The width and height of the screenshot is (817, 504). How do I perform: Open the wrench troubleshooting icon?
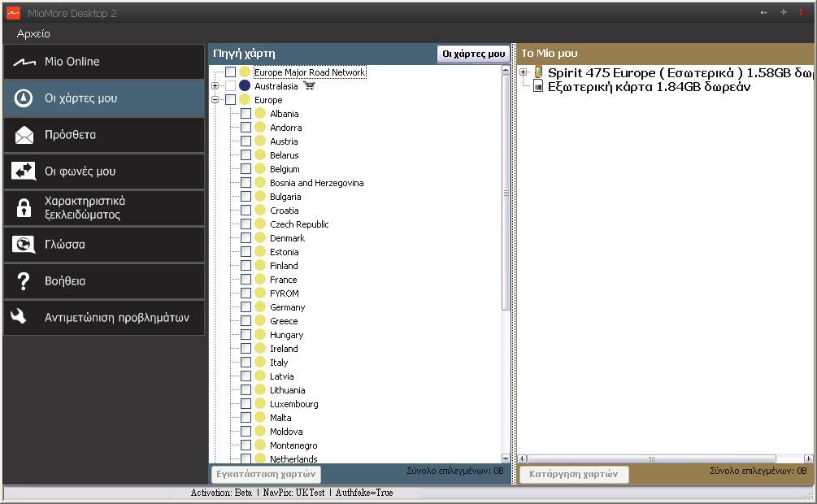pos(19,316)
